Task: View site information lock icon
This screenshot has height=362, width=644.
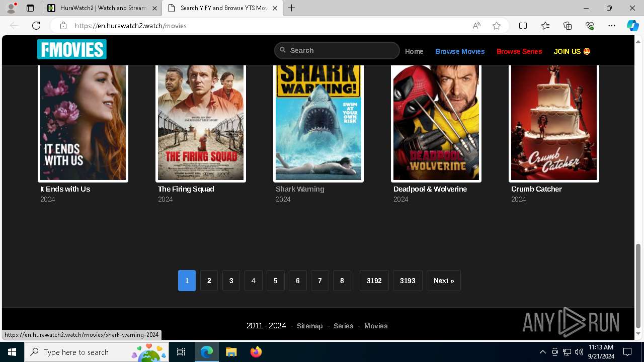Action: click(x=63, y=26)
